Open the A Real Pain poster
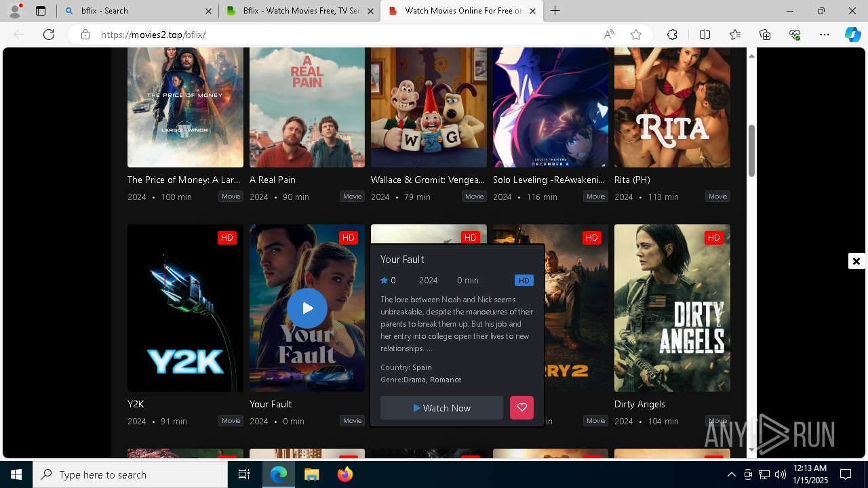The width and height of the screenshot is (868, 488). (x=307, y=107)
